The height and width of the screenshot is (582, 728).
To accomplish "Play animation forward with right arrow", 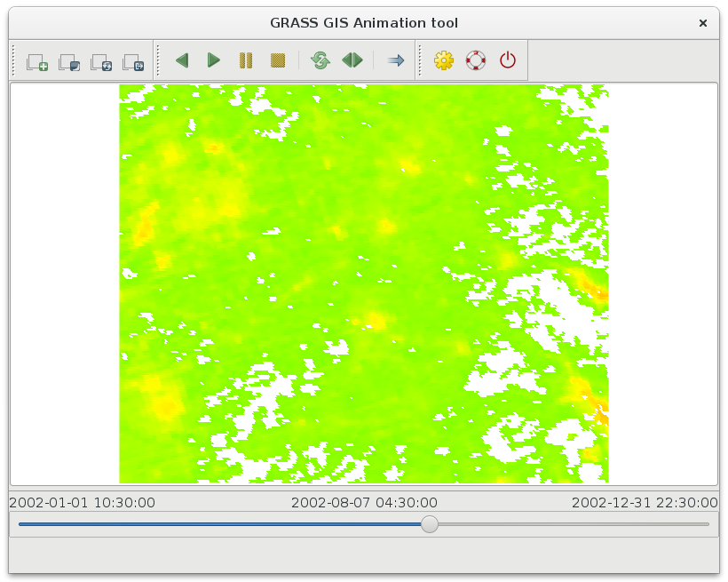I will click(214, 60).
